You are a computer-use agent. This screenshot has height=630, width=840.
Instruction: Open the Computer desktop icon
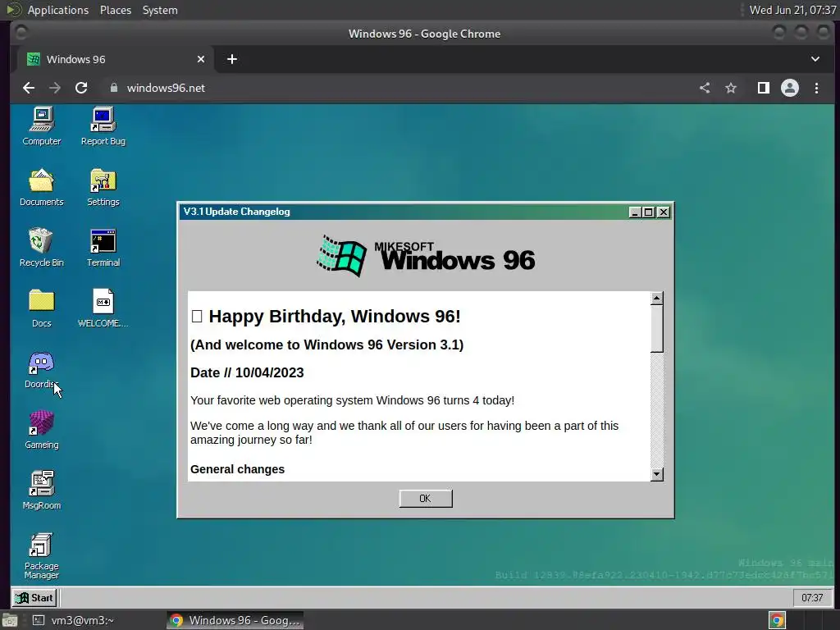41,126
